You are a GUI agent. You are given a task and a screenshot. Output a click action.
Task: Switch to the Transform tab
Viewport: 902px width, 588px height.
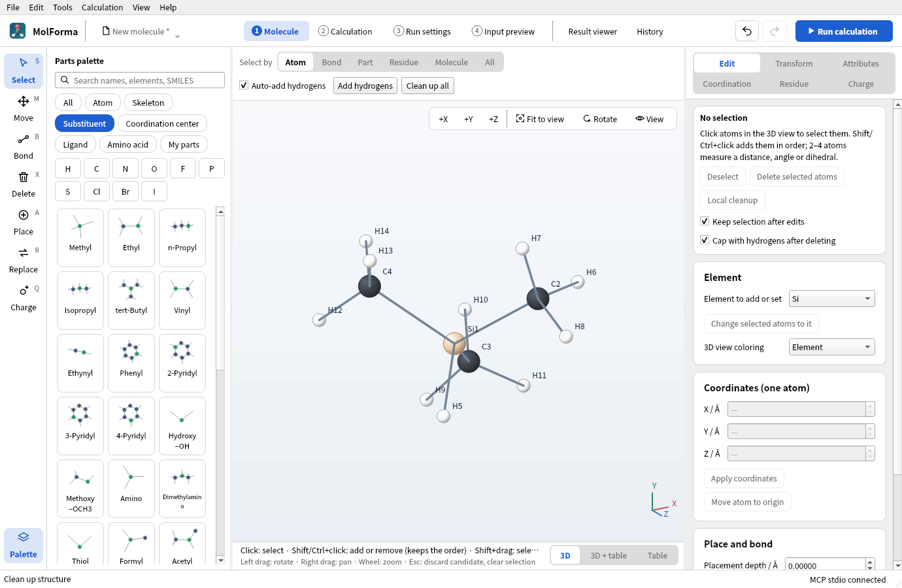794,63
